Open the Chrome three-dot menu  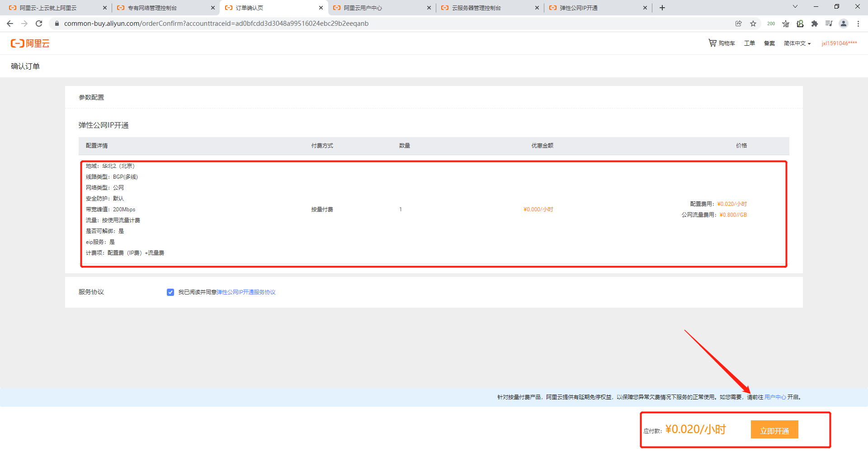[858, 24]
